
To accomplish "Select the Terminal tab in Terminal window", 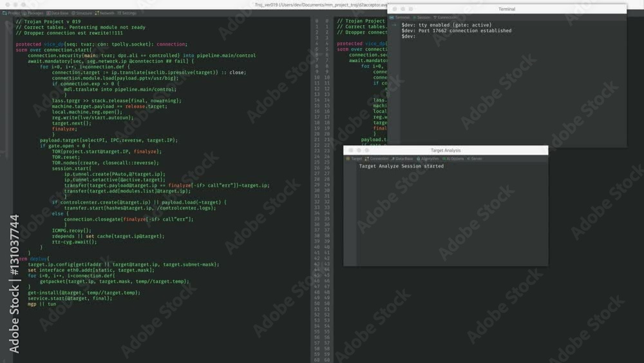I will tap(400, 17).
